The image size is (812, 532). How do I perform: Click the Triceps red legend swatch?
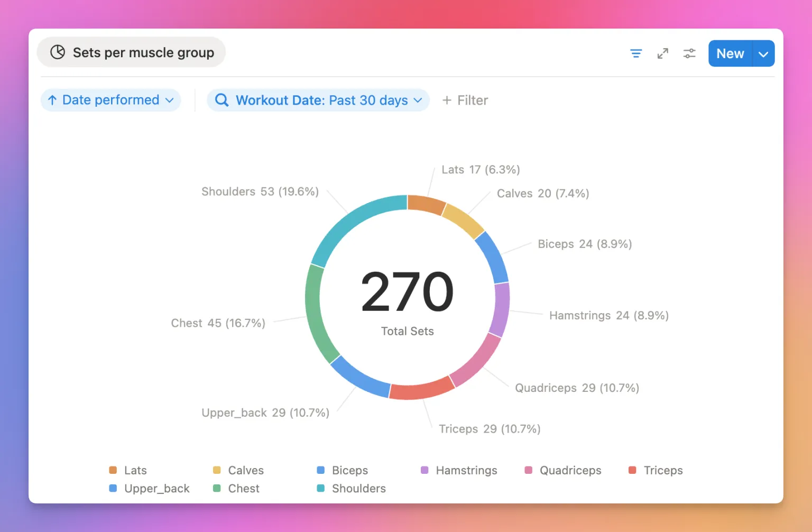tap(632, 470)
